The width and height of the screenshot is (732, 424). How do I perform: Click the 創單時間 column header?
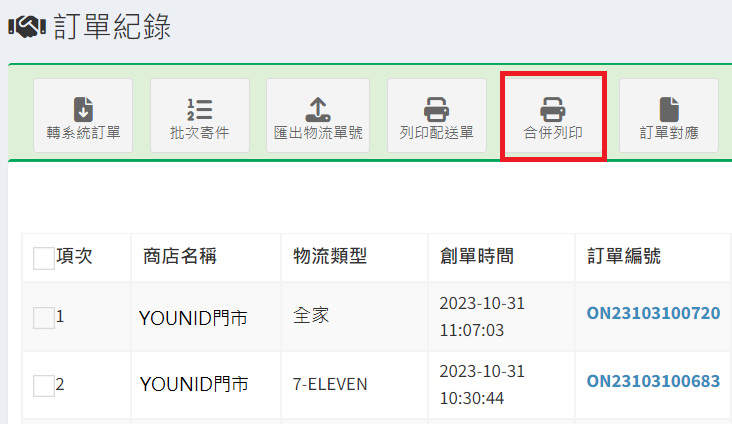point(477,257)
